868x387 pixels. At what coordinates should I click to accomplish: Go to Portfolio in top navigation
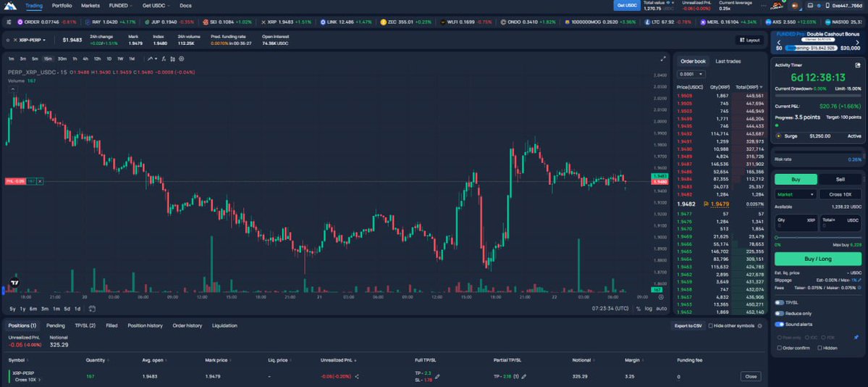pyautogui.click(x=62, y=6)
